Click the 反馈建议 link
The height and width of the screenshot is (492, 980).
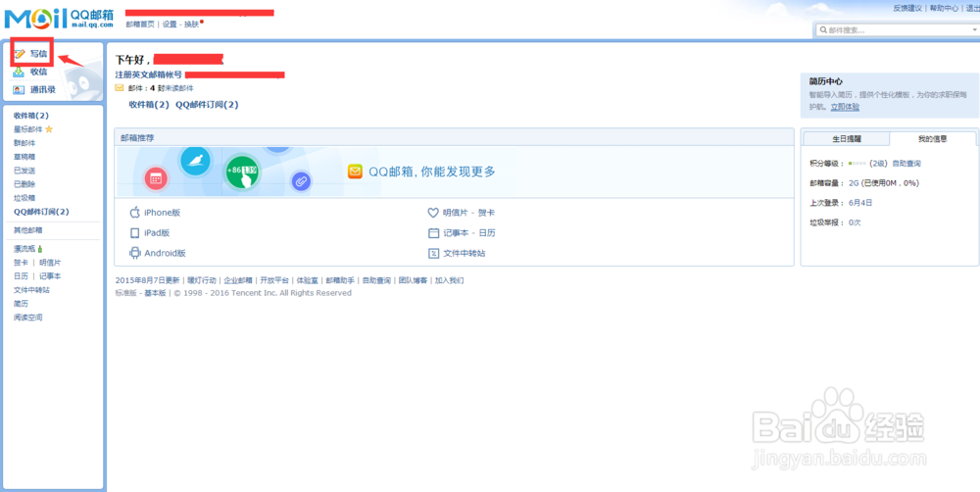[907, 8]
